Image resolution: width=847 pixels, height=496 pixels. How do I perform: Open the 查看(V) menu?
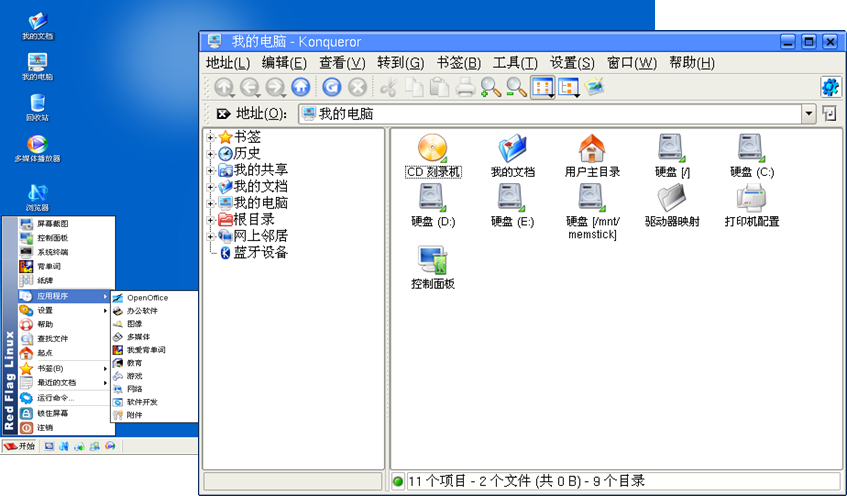342,63
